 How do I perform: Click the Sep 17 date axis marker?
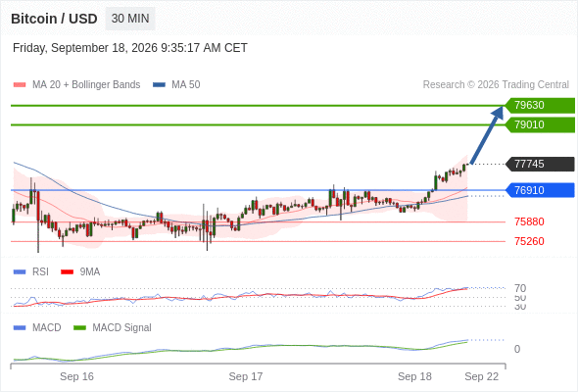point(246,376)
